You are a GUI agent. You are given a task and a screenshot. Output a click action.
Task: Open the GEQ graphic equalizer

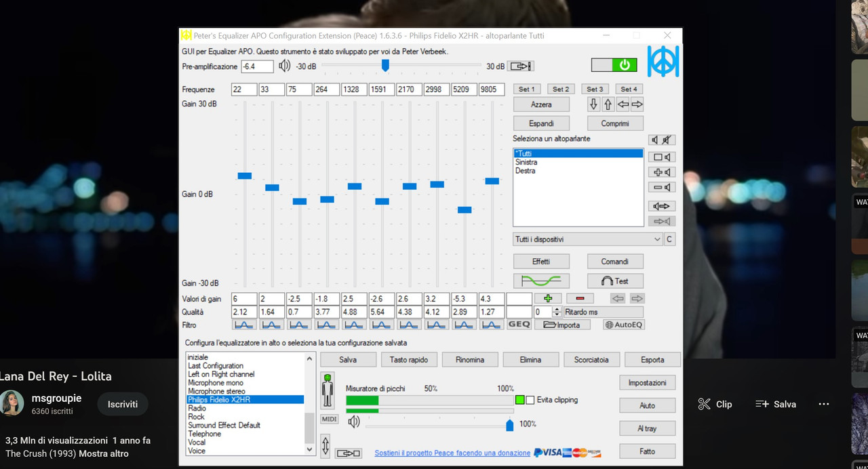pyautogui.click(x=519, y=325)
